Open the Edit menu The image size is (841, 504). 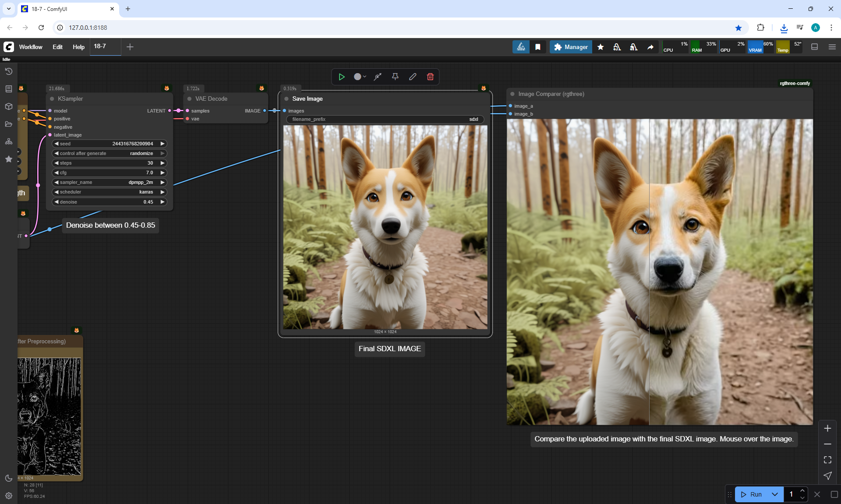[57, 47]
